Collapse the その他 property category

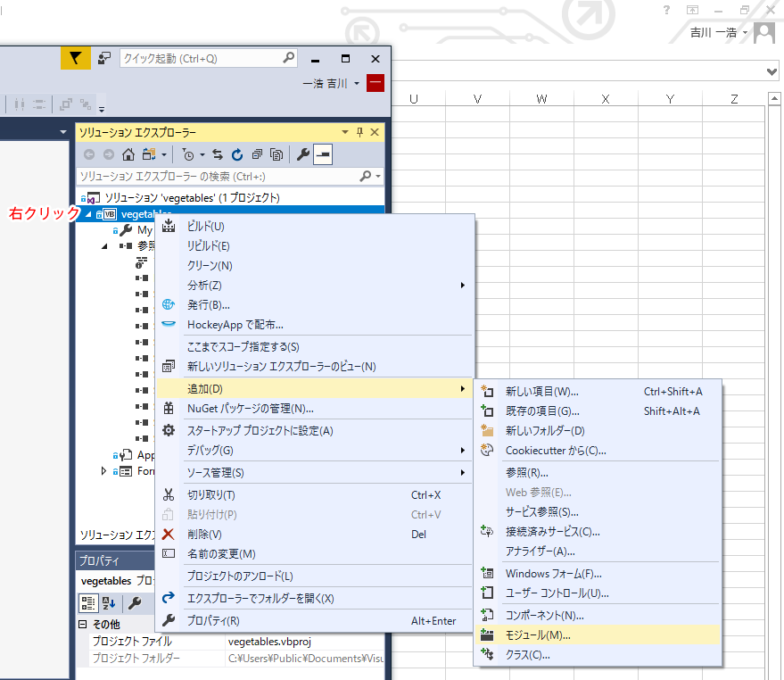[x=83, y=625]
